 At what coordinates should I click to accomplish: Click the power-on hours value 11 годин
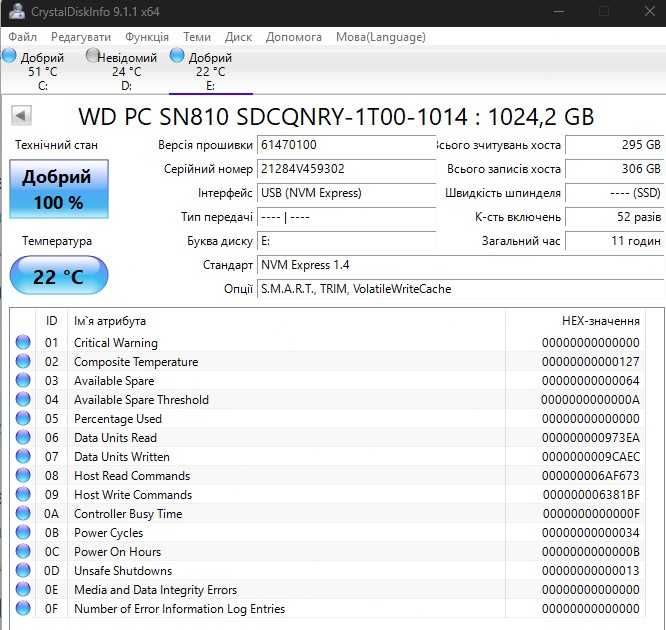615,241
